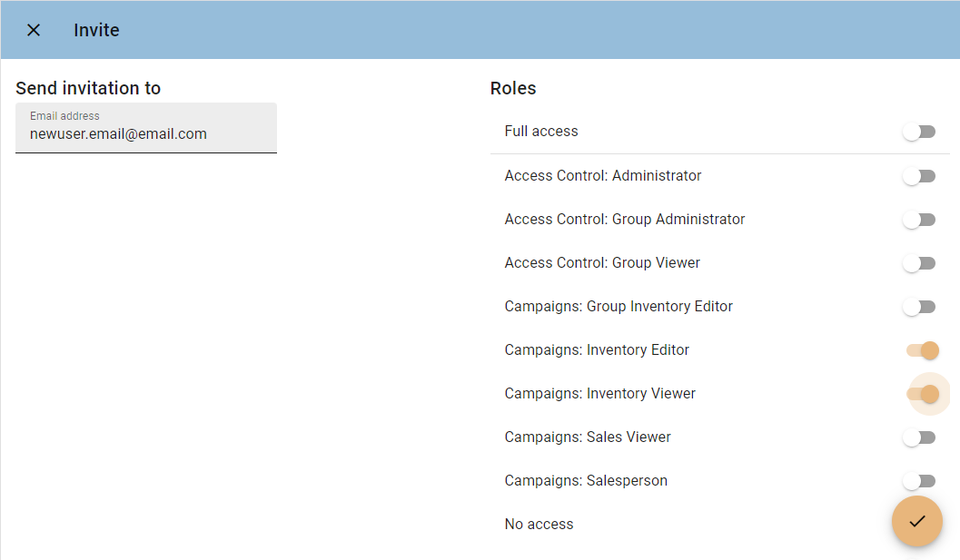The image size is (960, 560).
Task: Click 'Campaigns: Sales Viewer' label text
Action: [x=588, y=437]
